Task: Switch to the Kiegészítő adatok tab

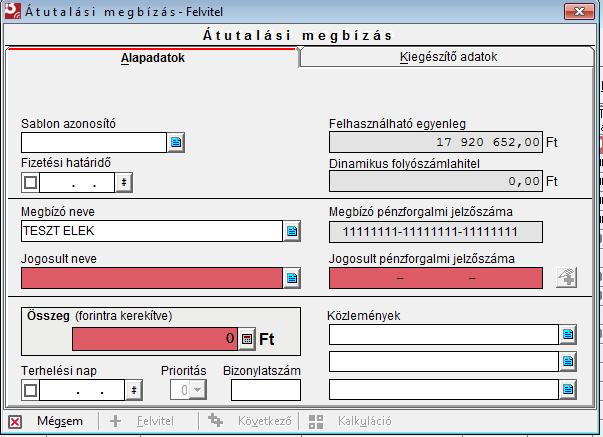Action: (448, 57)
